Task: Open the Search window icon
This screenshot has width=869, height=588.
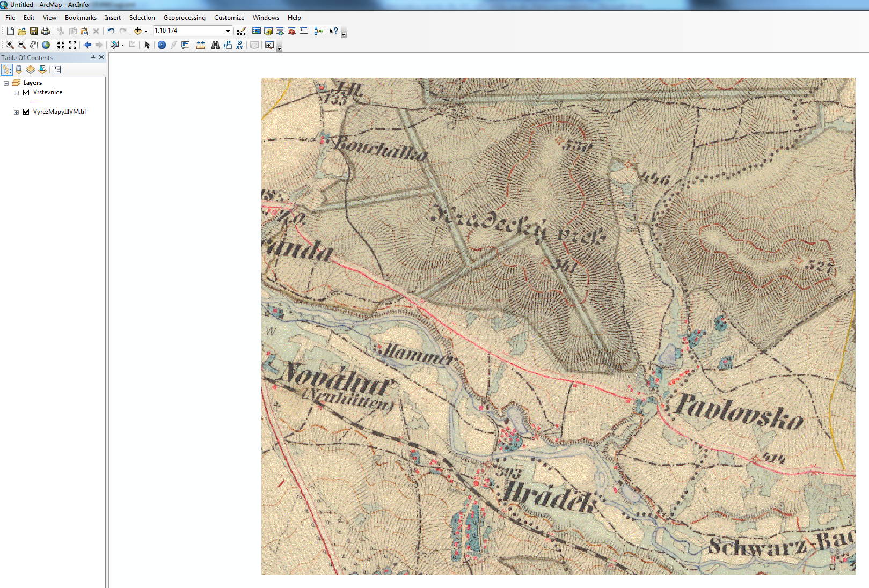Action: pyautogui.click(x=280, y=31)
